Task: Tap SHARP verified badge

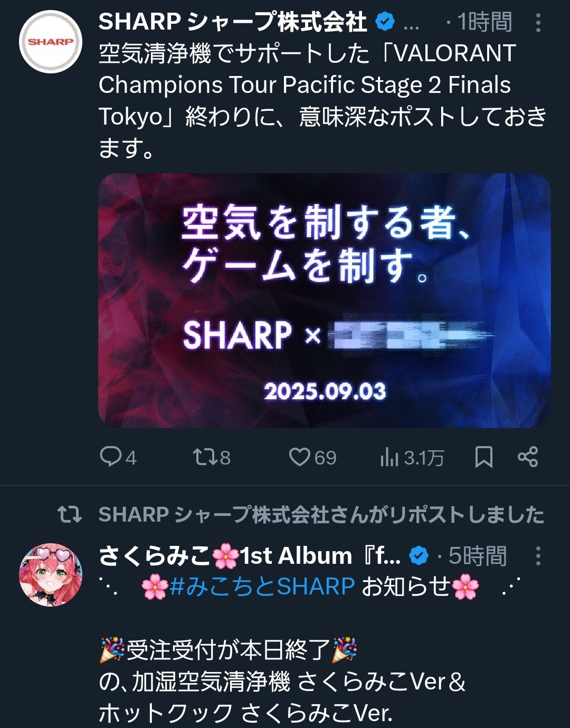Action: pyautogui.click(x=385, y=22)
